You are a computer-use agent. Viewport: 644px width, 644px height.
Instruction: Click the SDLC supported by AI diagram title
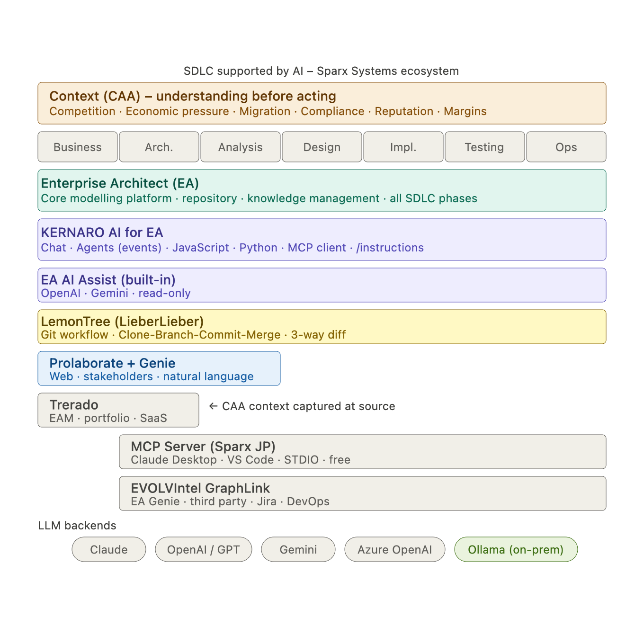tap(322, 71)
